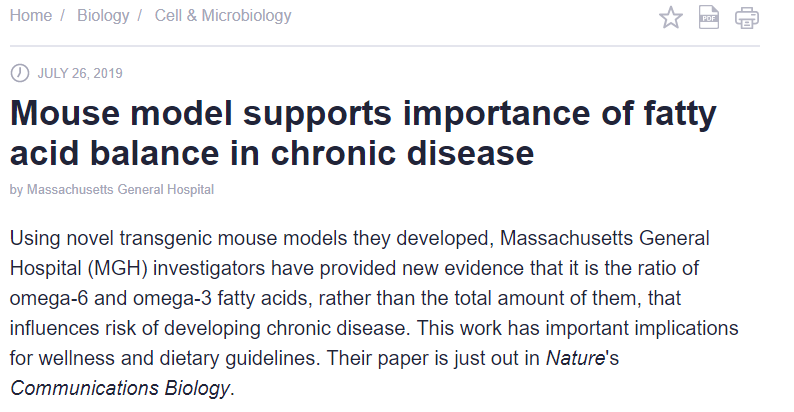Click the slash separator after Biology

(140, 16)
